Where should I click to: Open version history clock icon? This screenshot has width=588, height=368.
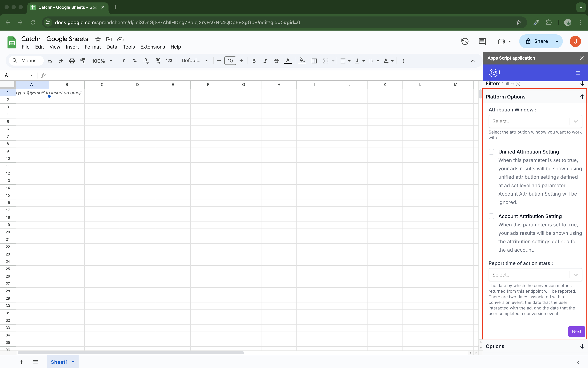465,41
